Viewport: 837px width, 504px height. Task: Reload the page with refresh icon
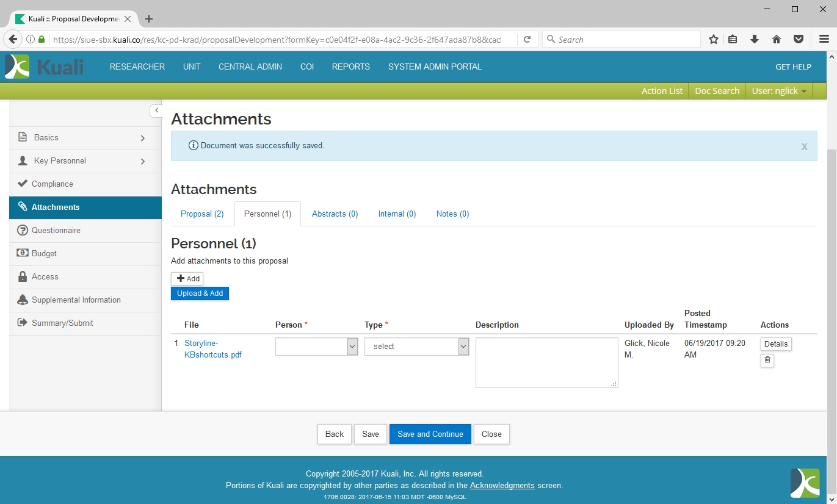pos(527,40)
